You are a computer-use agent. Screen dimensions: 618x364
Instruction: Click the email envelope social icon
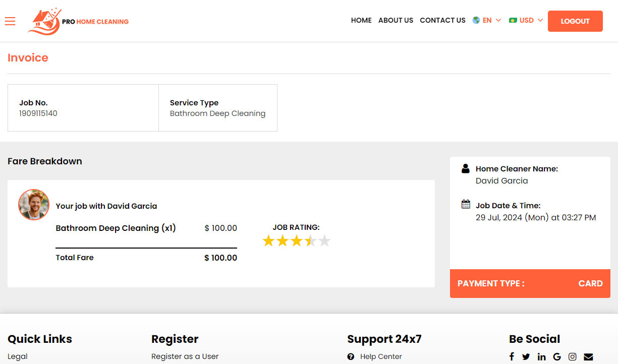[x=588, y=356]
